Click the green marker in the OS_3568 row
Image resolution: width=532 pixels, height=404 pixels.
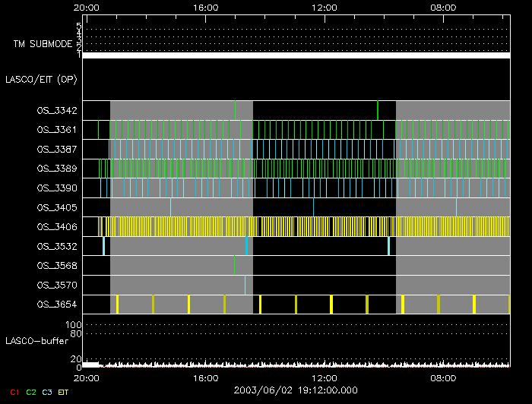[x=234, y=265]
